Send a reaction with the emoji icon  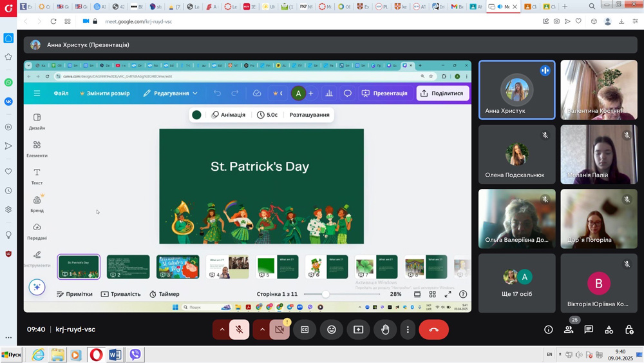(332, 329)
